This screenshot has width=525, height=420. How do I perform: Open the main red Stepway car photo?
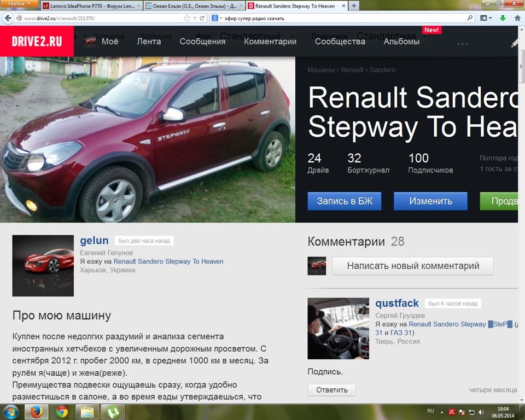tap(148, 139)
